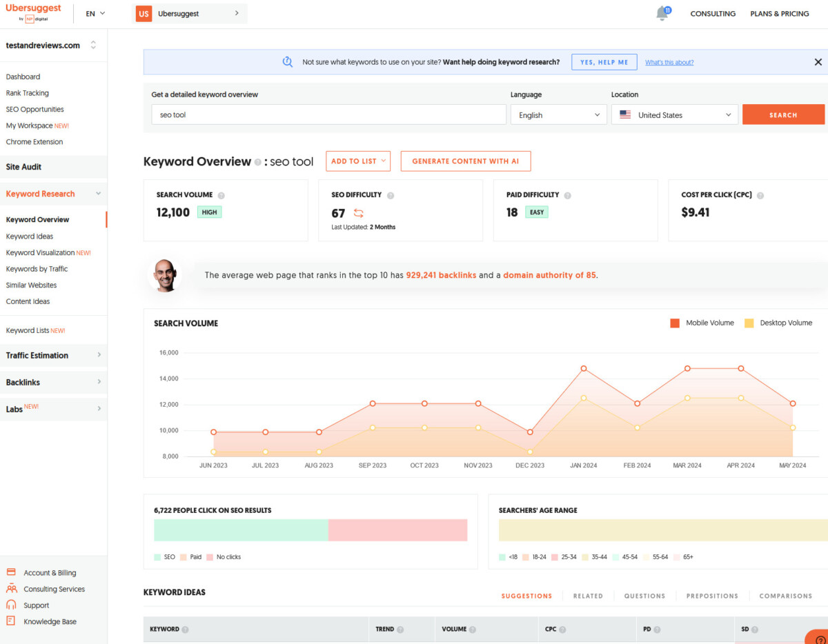This screenshot has width=828, height=644.
Task: Switch to the Questions tab
Action: pos(644,596)
